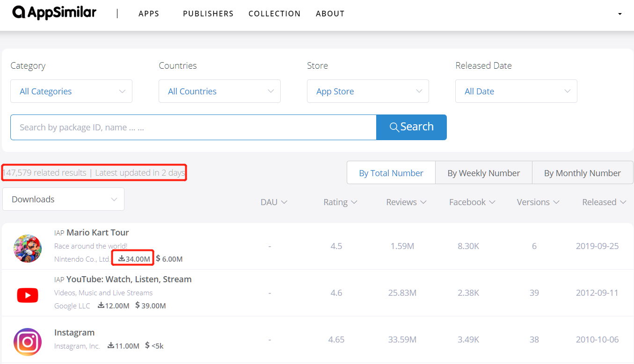634x364 pixels.
Task: Expand the All Categories dropdown
Action: point(72,91)
